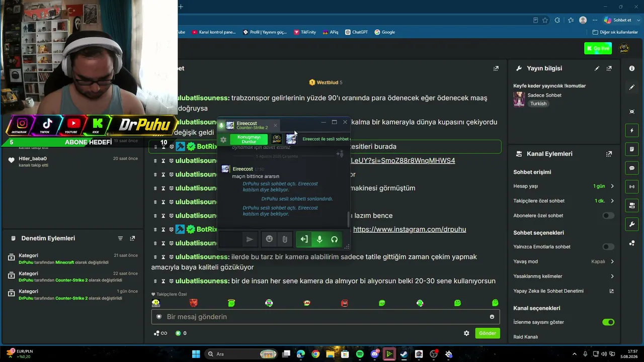Open a new browser tab

tap(181, 7)
